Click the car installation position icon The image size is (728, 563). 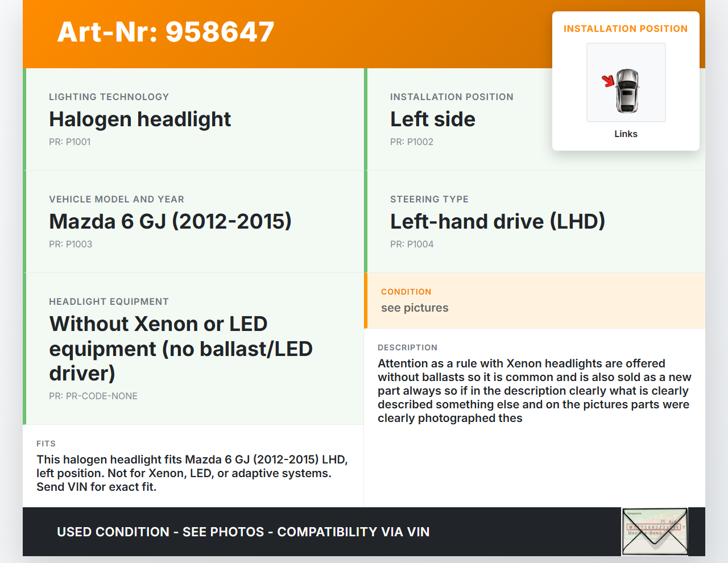(626, 82)
